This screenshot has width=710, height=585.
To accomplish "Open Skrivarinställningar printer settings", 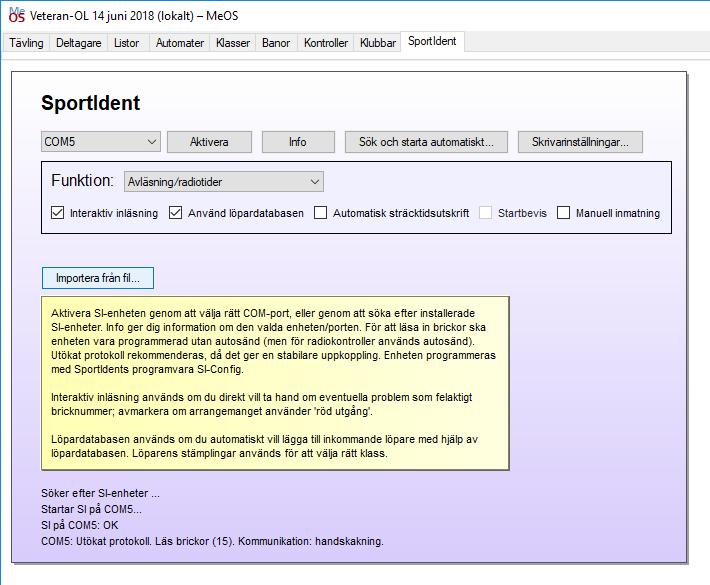I will [580, 142].
